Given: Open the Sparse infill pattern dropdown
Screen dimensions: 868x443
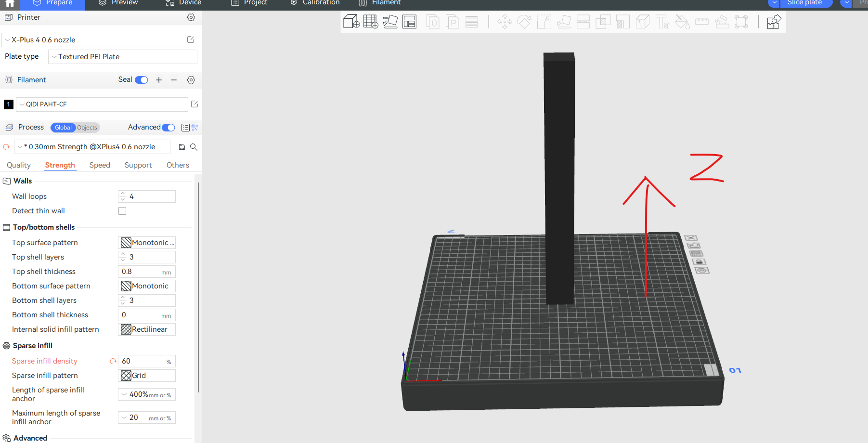Looking at the screenshot, I should tap(147, 376).
